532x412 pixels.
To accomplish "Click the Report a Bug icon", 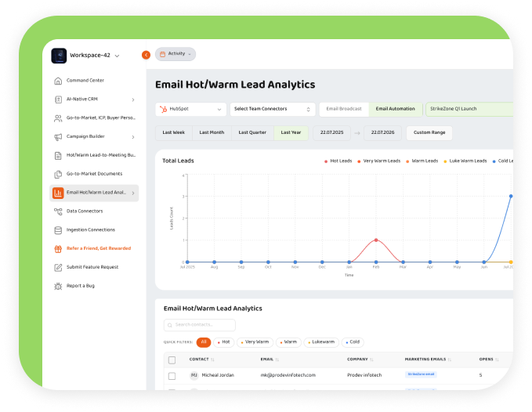I will tap(58, 286).
